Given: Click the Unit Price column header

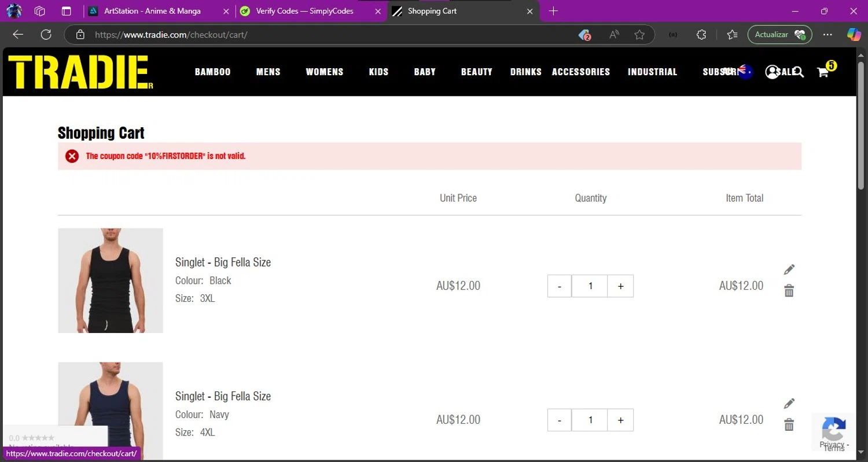Looking at the screenshot, I should (x=458, y=198).
